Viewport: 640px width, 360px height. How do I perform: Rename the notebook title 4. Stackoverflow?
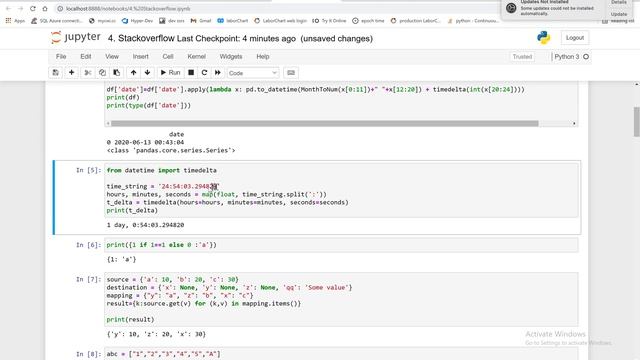tap(141, 38)
